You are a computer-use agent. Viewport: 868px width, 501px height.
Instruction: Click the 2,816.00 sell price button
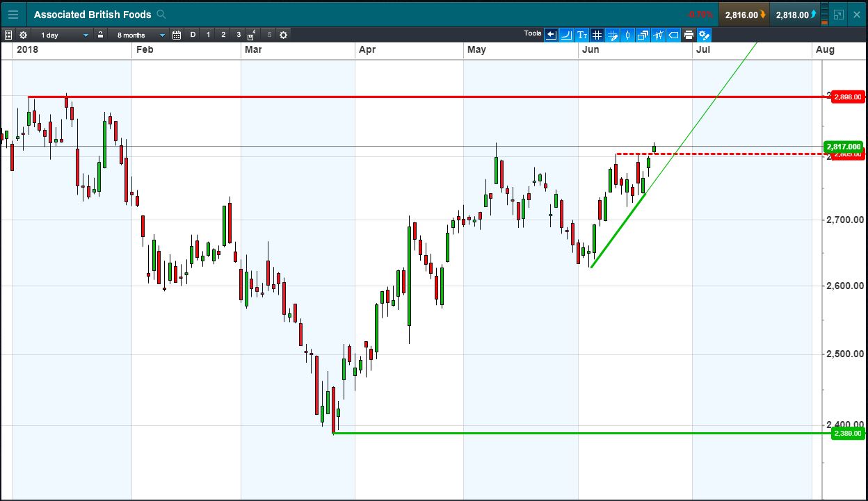[744, 14]
